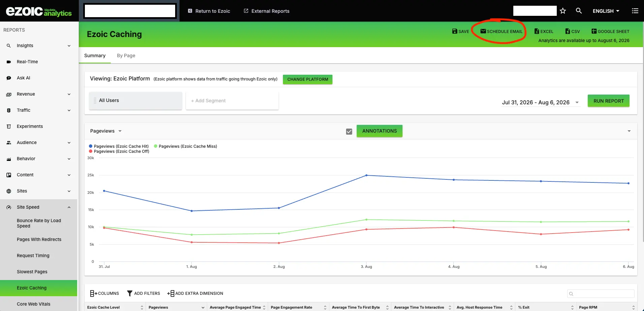The width and height of the screenshot is (644, 311).
Task: Toggle Pageviews (Ezoic Cache Miss) legend series
Action: tap(185, 146)
